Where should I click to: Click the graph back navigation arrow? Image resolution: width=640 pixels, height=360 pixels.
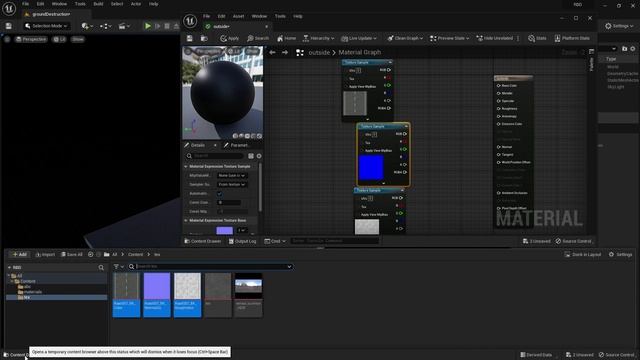tap(272, 53)
